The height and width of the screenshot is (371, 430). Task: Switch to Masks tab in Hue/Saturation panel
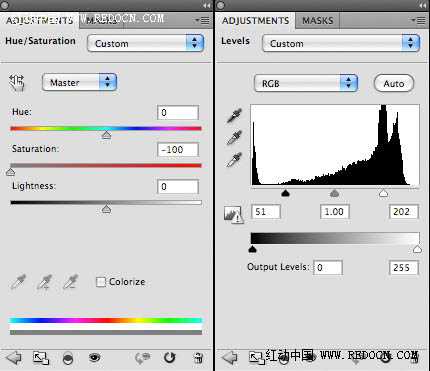click(x=101, y=21)
